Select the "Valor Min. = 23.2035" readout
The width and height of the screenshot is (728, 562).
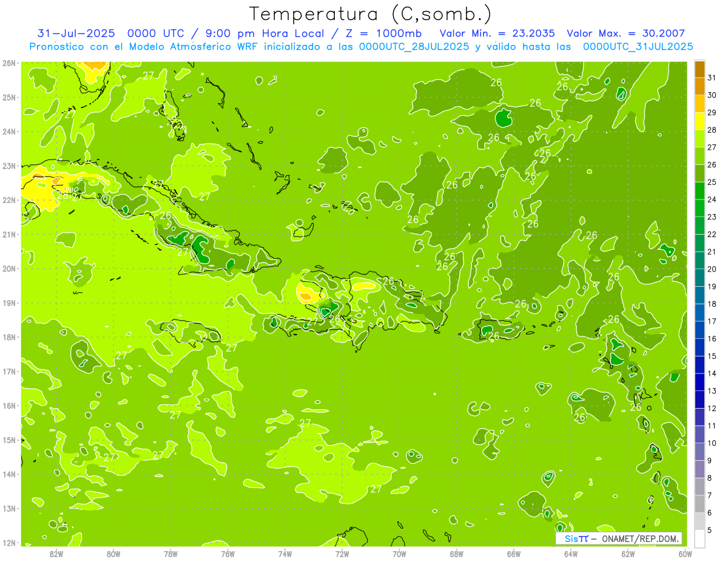[499, 33]
